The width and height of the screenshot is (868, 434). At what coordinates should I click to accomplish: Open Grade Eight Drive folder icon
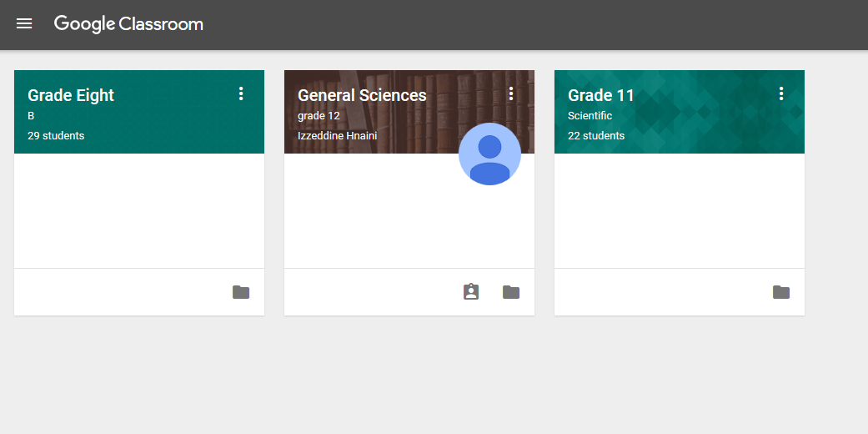click(x=241, y=292)
